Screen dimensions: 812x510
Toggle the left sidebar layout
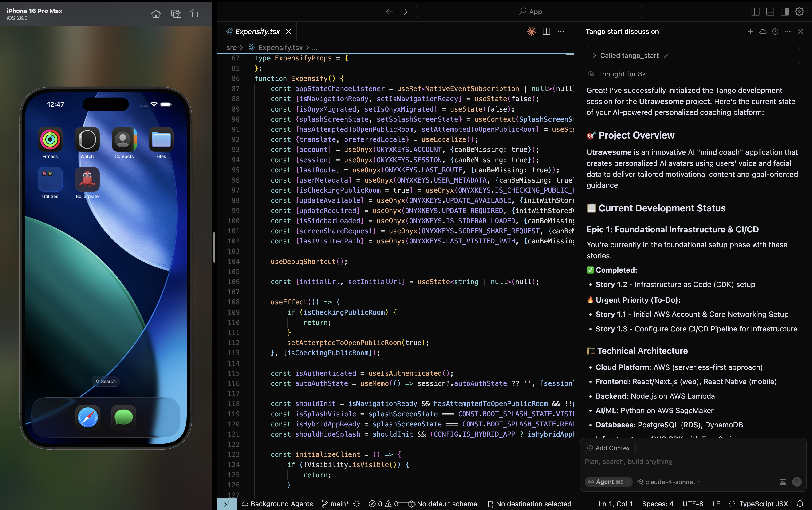(x=755, y=12)
